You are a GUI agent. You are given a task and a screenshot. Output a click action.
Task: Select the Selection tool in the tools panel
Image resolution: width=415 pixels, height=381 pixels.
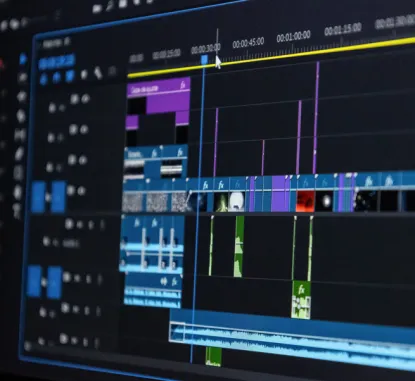(23, 59)
